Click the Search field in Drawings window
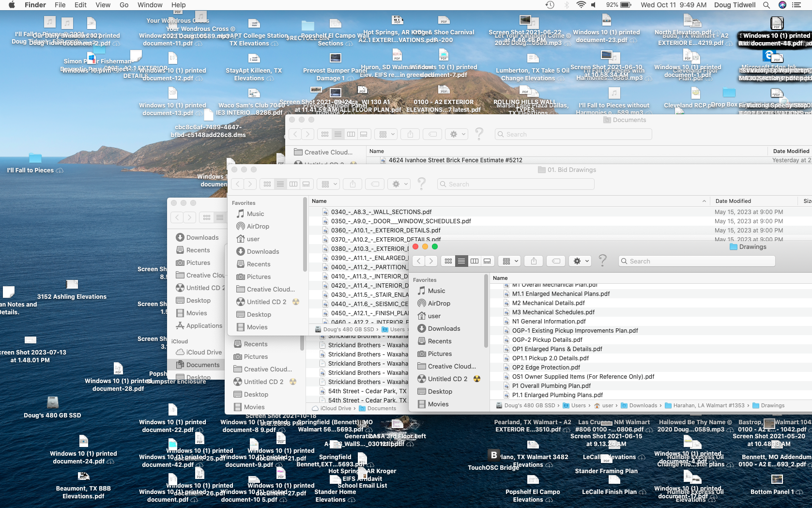The image size is (812, 508). point(697,261)
